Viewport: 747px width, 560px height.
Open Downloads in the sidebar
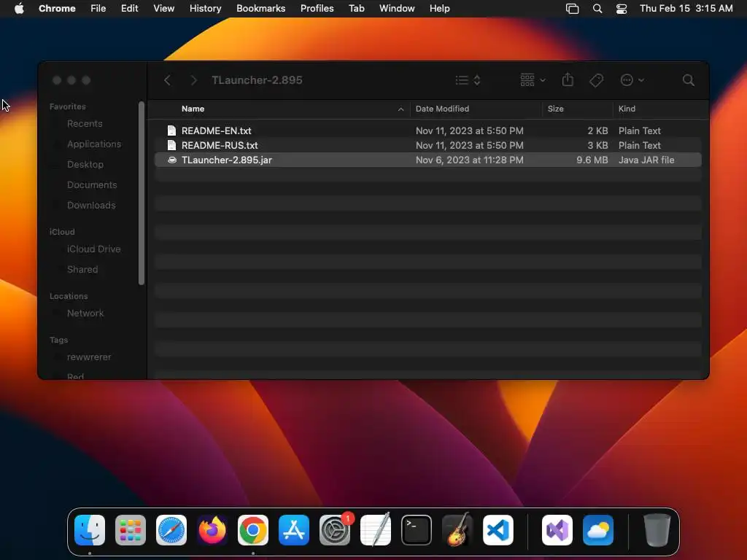pyautogui.click(x=91, y=205)
